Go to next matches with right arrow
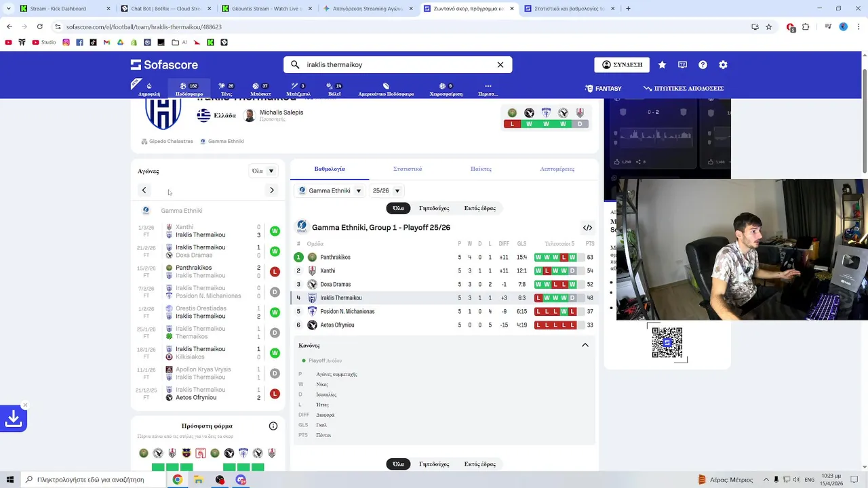Viewport: 868px width, 488px height. (x=272, y=190)
